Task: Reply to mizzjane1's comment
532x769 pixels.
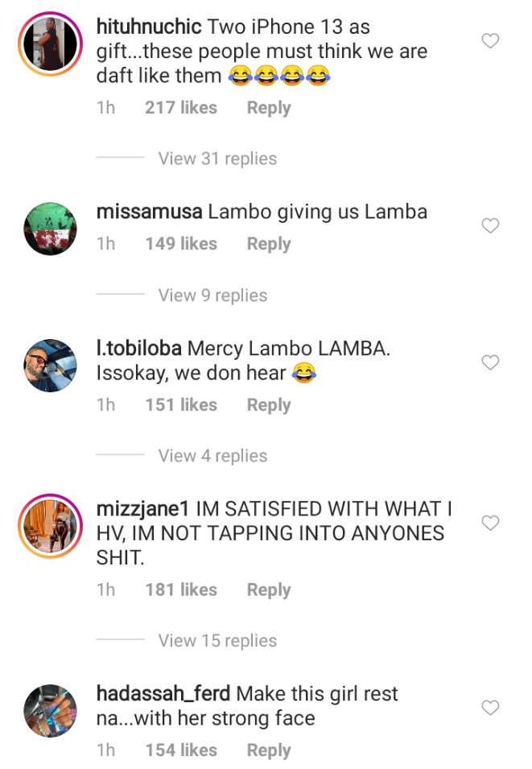Action: (x=269, y=590)
